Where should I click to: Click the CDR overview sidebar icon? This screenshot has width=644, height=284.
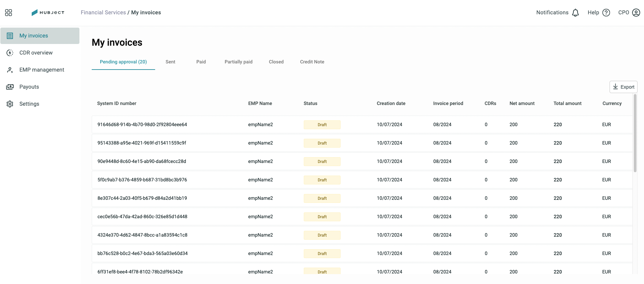[x=10, y=53]
